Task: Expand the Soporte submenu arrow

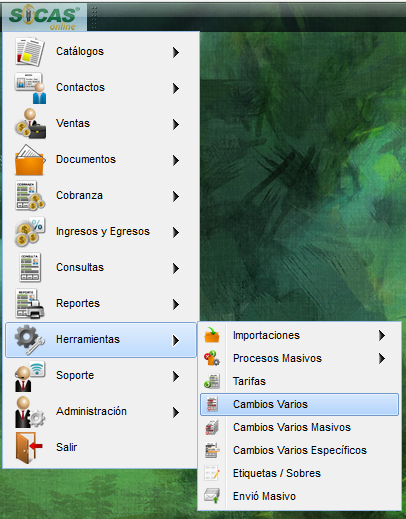Action: (176, 376)
